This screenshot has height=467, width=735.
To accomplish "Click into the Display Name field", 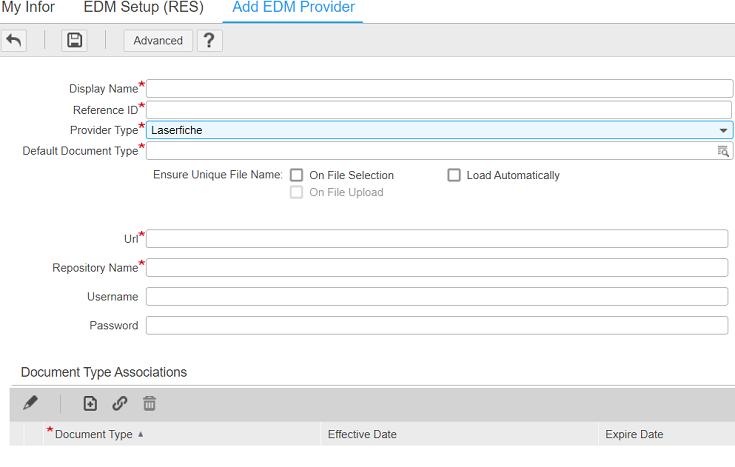I will [x=438, y=88].
